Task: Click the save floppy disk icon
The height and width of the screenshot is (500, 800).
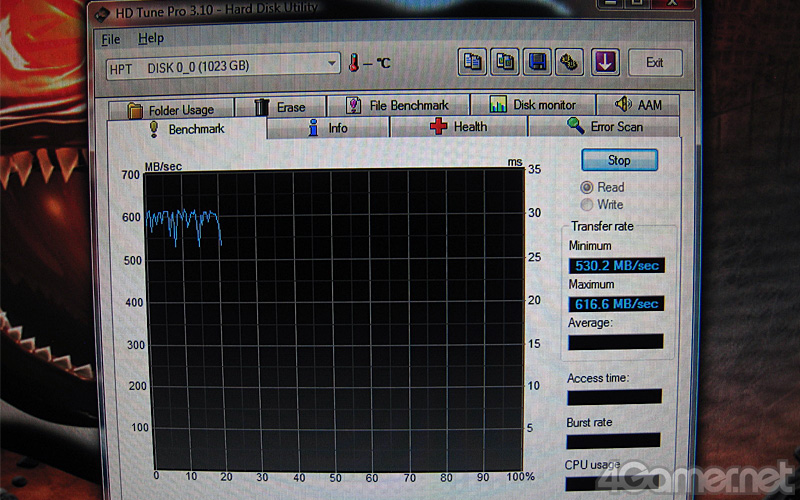Action: click(x=539, y=62)
